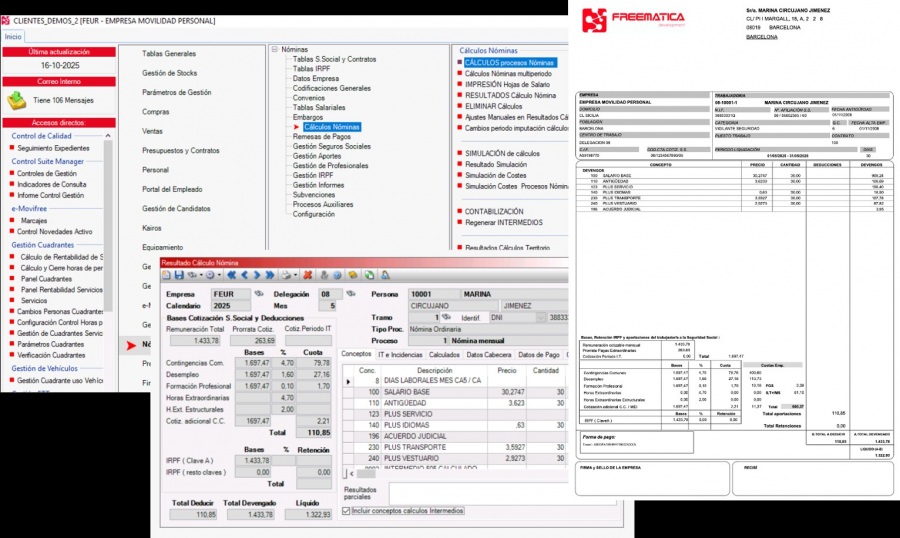
Task: Open Tablas Generales module
Action: 169,53
